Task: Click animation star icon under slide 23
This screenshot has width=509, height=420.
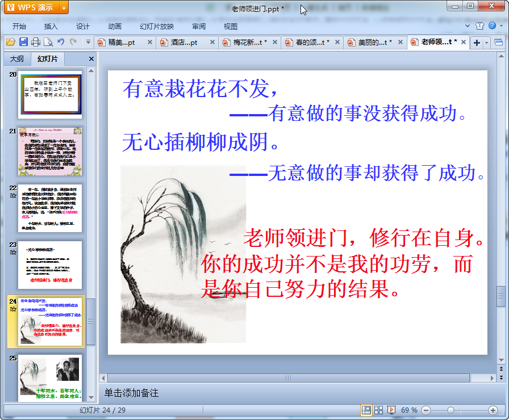Action: (13, 253)
